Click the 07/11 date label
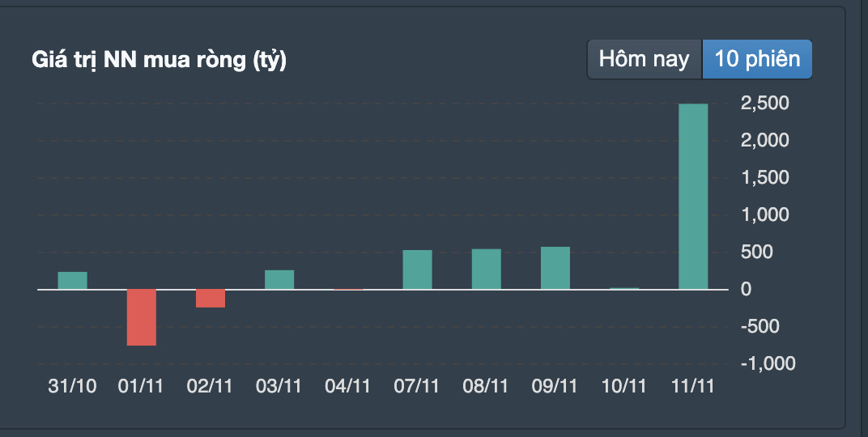 click(417, 386)
